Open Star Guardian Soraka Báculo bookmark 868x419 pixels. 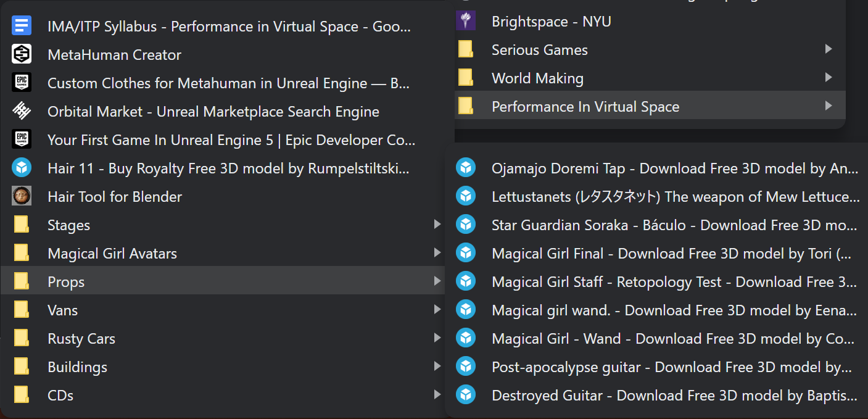tap(656, 225)
